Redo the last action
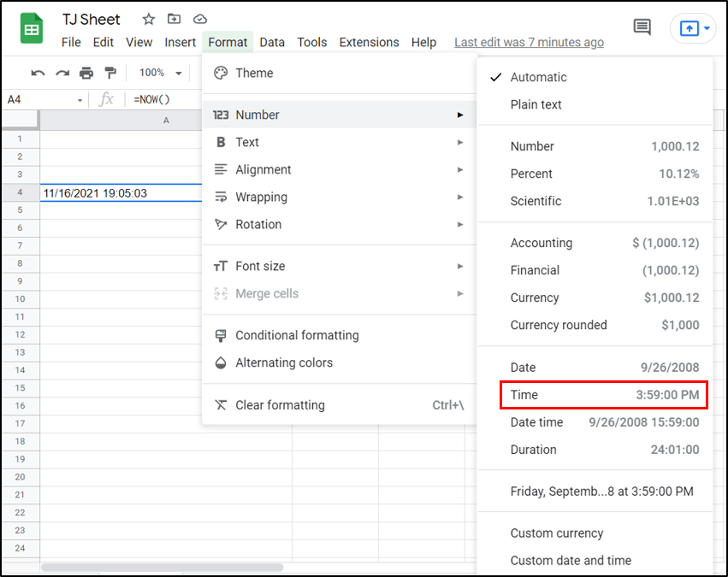 62,73
